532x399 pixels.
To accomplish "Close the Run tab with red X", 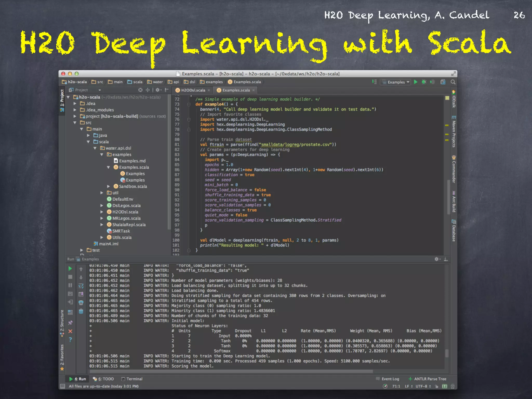I will tap(70, 331).
